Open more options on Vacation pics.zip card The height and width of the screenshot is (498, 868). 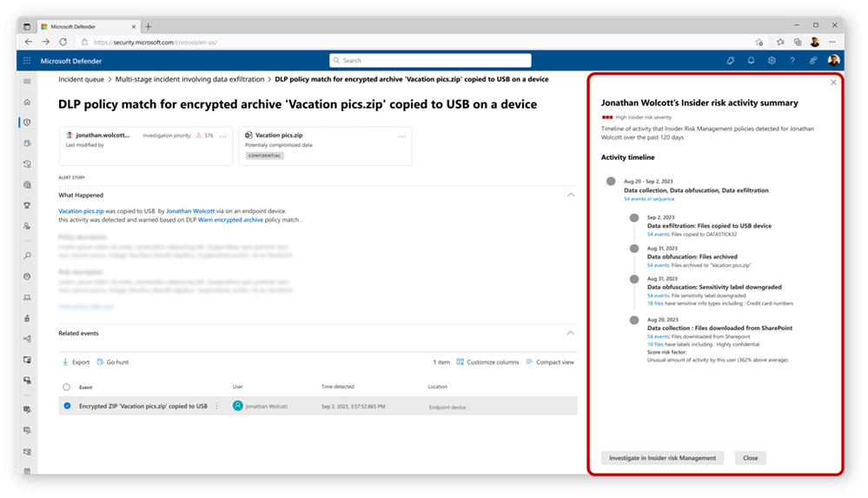coord(402,136)
